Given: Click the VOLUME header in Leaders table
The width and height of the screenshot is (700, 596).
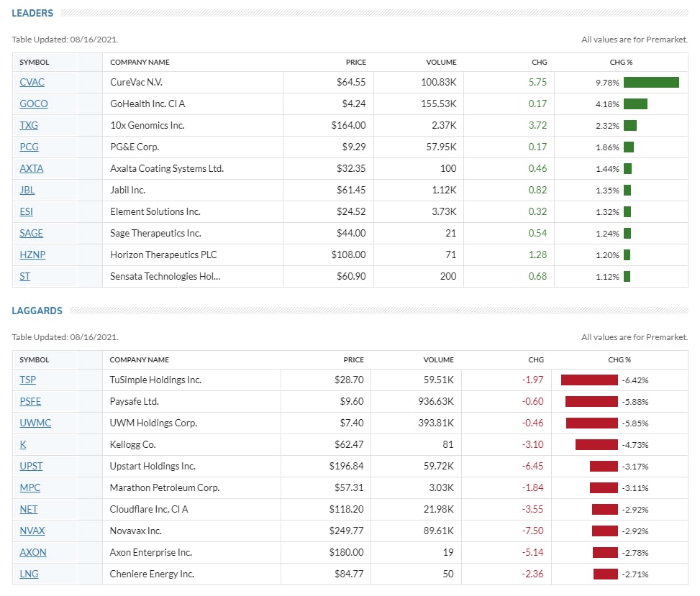Looking at the screenshot, I should pyautogui.click(x=441, y=62).
